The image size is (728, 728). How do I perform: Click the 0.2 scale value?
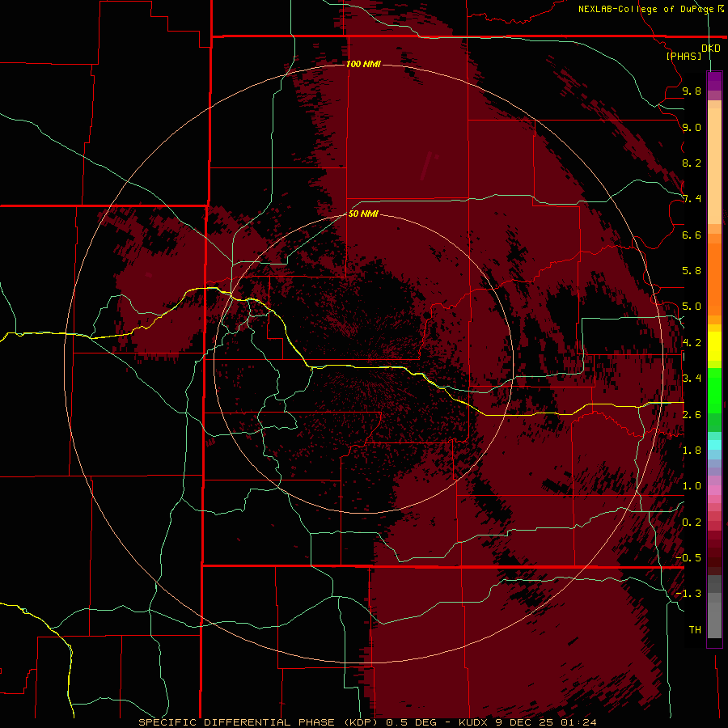click(x=692, y=523)
